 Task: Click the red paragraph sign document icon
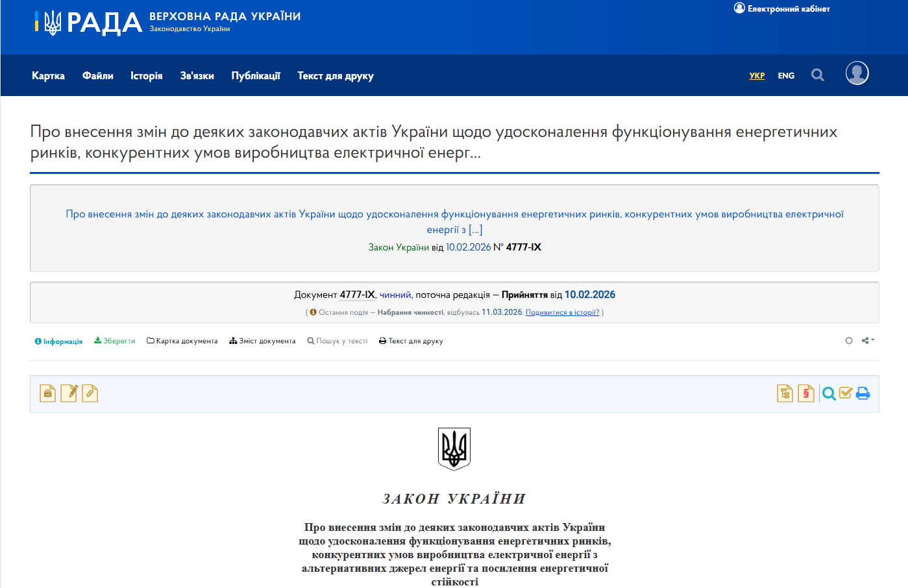806,393
